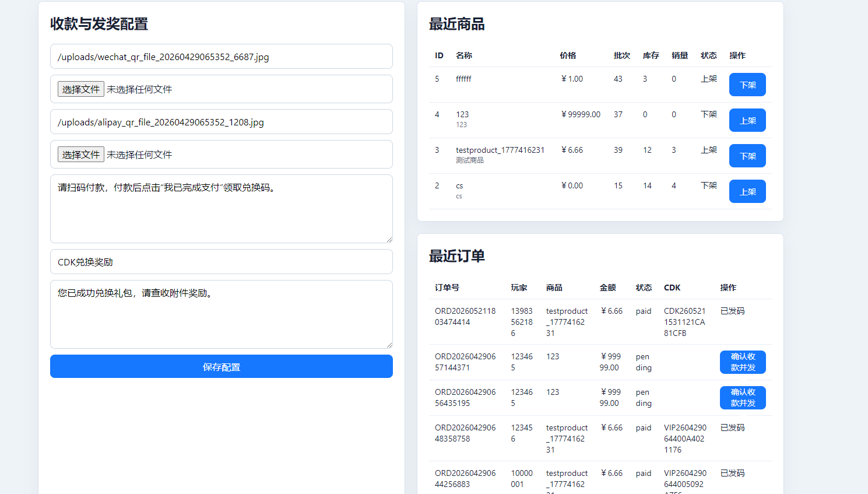Viewport: 868px width, 494px height.
Task: Click the 您已成功兑换礼包 message textarea
Action: (x=222, y=314)
